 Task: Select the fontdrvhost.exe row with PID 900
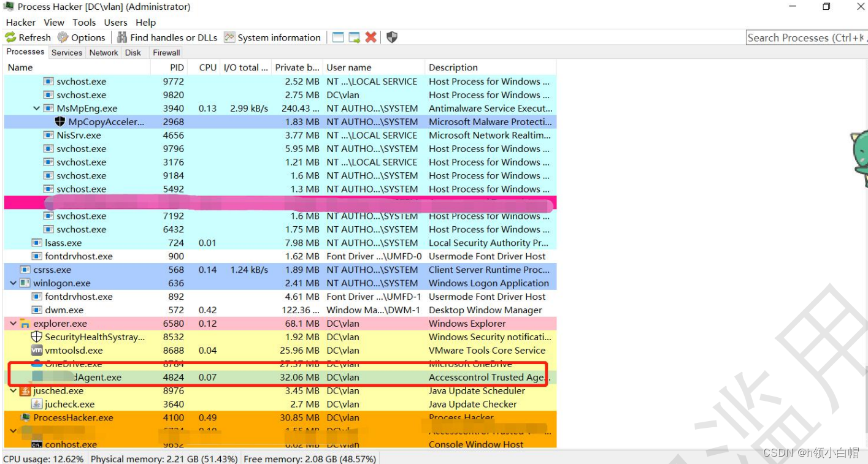280,256
